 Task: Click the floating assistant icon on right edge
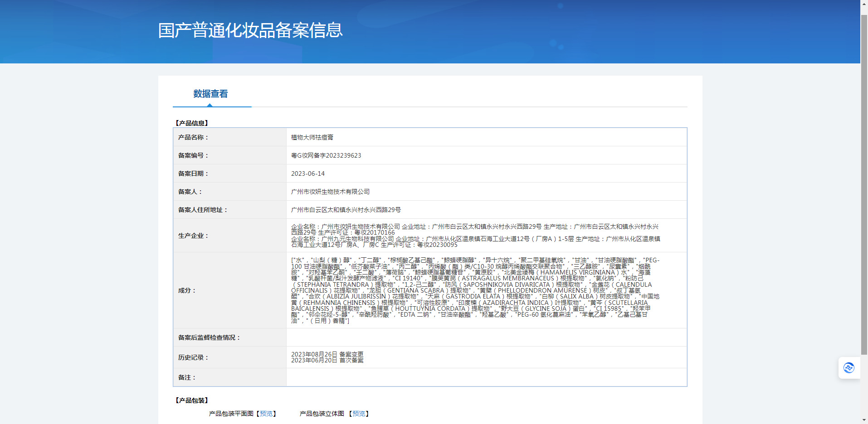[x=848, y=368]
